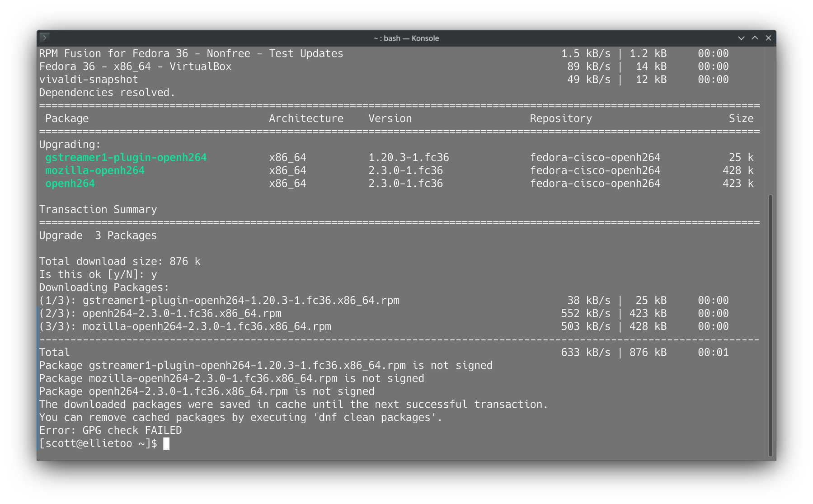The width and height of the screenshot is (813, 504).
Task: Click version '1.20.3-1.fc36' in the table
Action: 409,157
